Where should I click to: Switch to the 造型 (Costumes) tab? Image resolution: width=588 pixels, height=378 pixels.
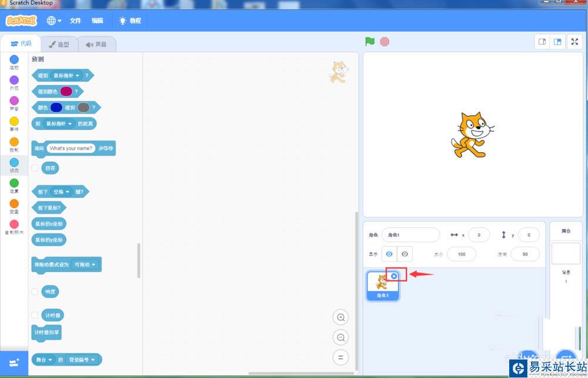tap(59, 44)
